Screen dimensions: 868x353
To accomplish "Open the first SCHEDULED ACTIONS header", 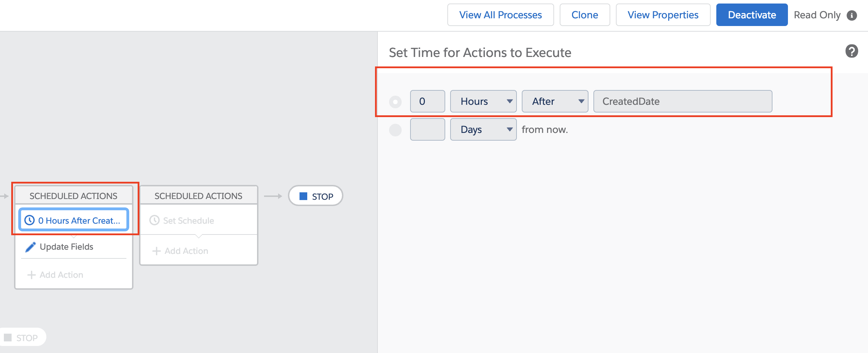I will point(73,196).
